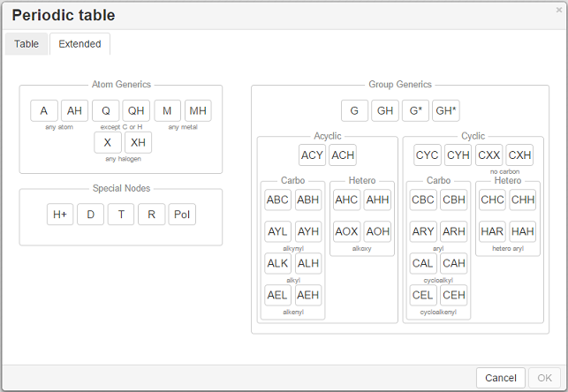
Task: Choose the G* group generic
Action: [x=415, y=110]
